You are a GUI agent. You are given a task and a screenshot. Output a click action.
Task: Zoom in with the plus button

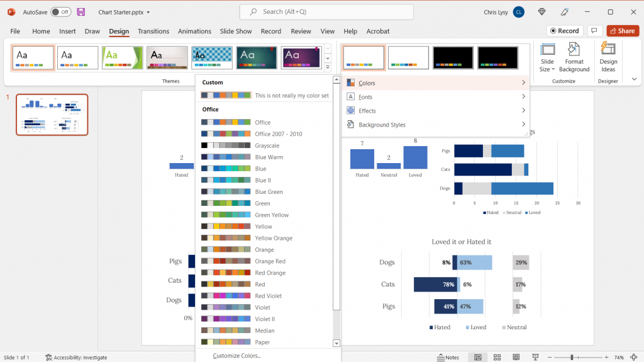pyautogui.click(x=606, y=358)
